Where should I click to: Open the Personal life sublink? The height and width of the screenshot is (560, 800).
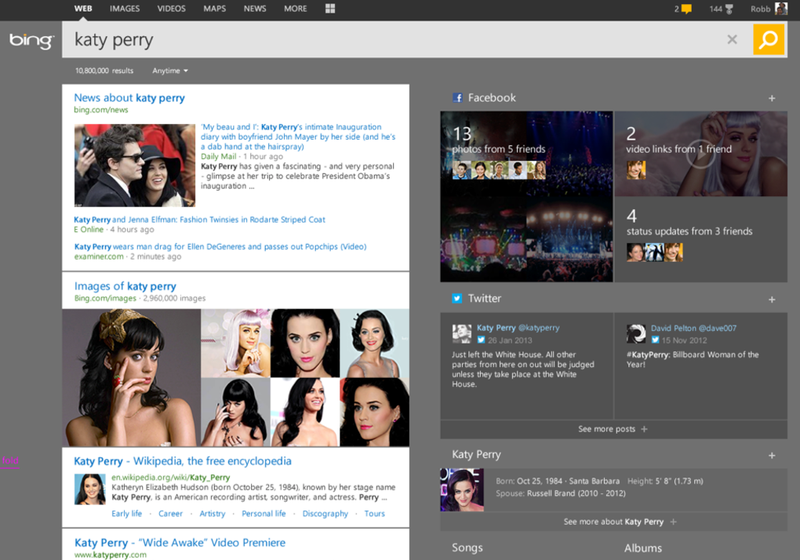[x=264, y=514]
